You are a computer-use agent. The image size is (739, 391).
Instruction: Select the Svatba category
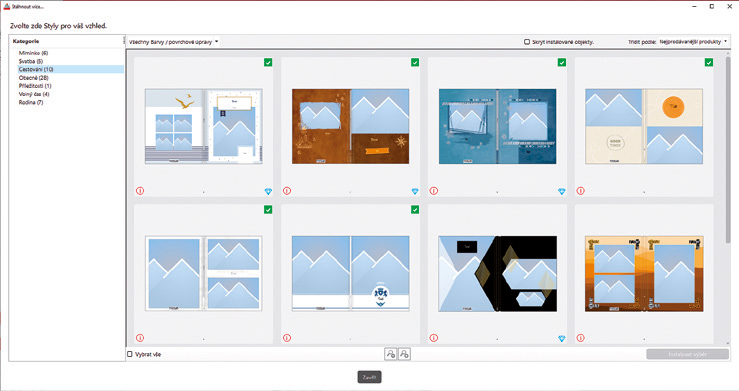tap(31, 61)
